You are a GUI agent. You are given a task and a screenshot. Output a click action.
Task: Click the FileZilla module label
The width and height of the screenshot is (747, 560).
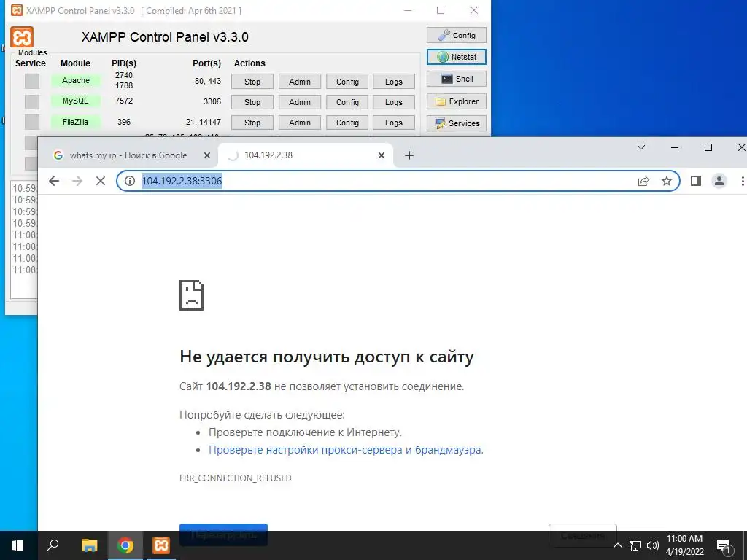76,122
